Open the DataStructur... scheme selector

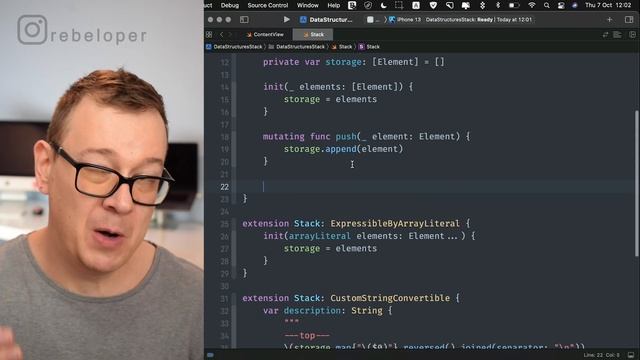(326, 20)
